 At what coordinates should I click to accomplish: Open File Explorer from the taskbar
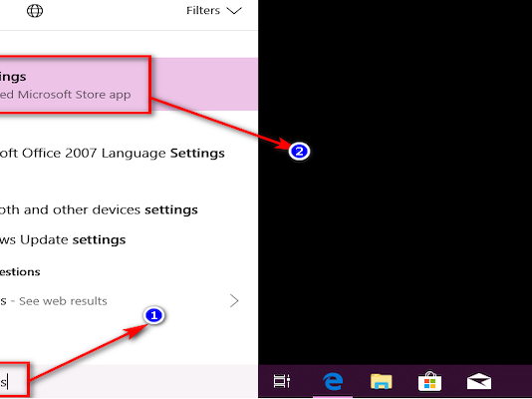click(382, 381)
